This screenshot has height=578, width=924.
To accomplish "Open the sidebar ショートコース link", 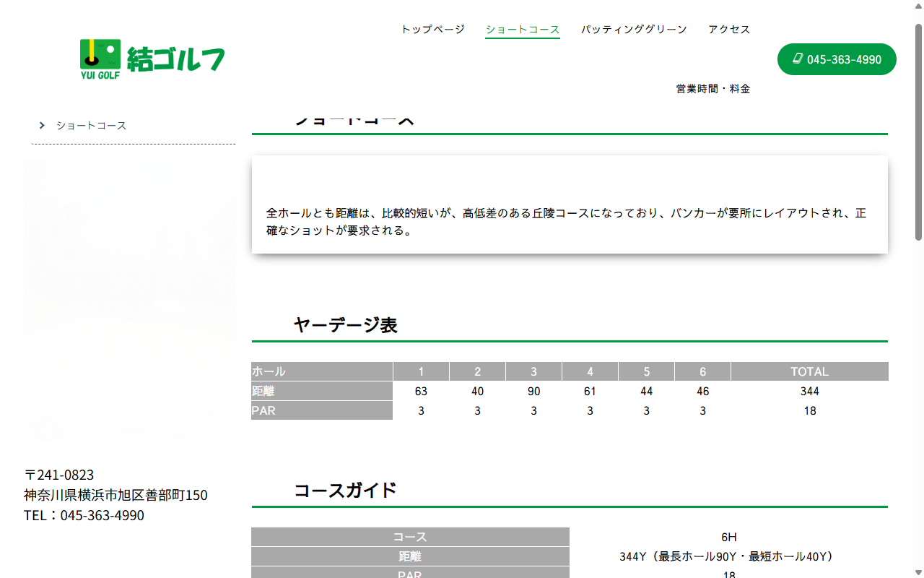I will [x=92, y=126].
